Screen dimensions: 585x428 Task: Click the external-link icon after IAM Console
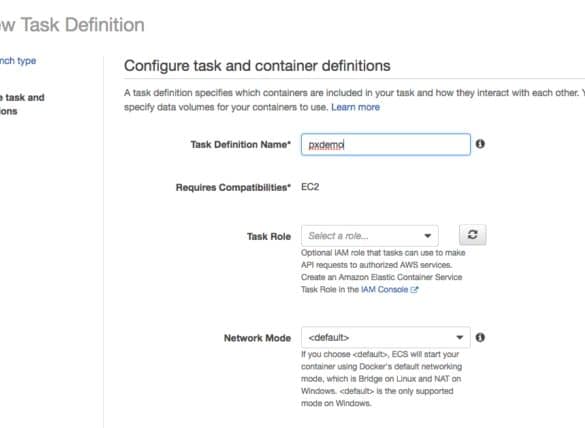pyautogui.click(x=414, y=290)
